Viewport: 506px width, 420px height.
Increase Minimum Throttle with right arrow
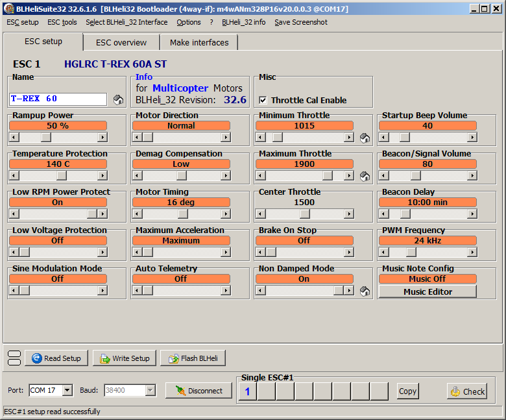coord(349,138)
